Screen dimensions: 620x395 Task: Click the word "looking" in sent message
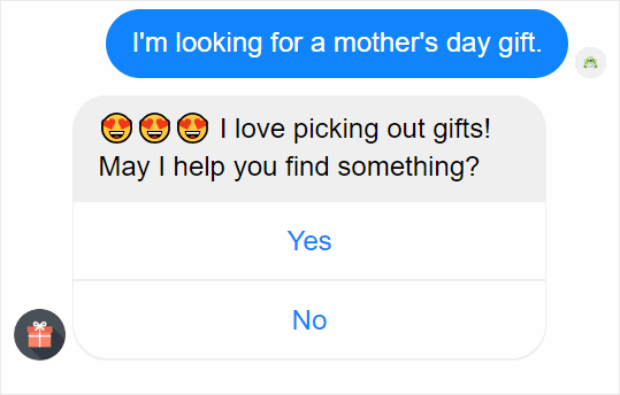[x=219, y=43]
